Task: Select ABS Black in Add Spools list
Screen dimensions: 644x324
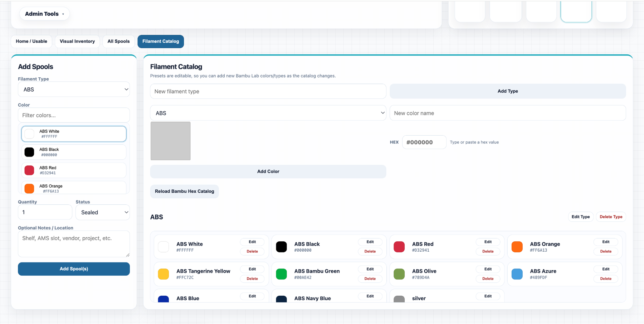Action: point(74,152)
